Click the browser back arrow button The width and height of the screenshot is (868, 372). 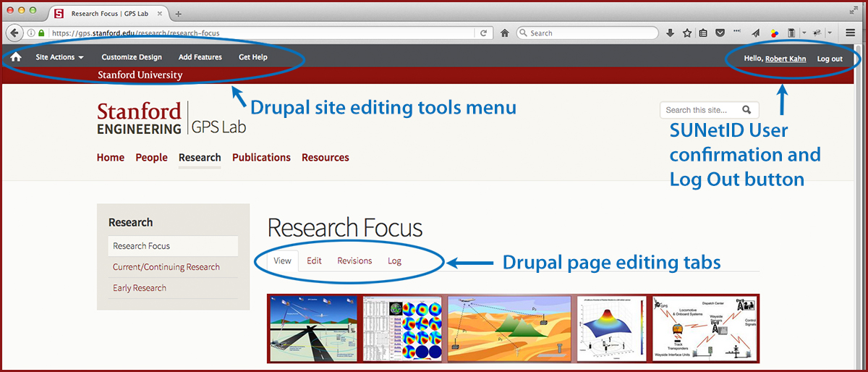(13, 33)
